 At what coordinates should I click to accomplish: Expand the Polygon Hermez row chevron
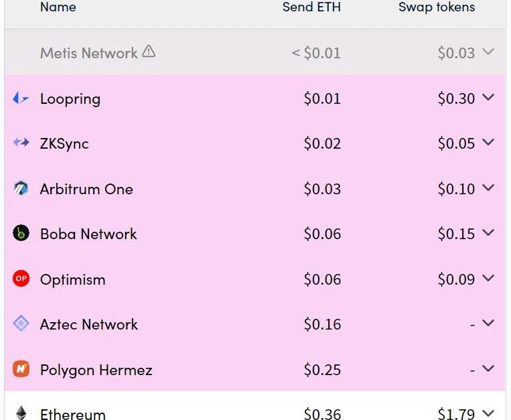[x=488, y=369]
